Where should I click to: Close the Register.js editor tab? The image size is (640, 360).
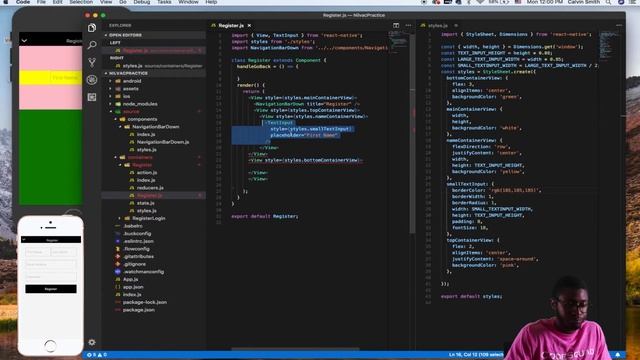(x=249, y=25)
